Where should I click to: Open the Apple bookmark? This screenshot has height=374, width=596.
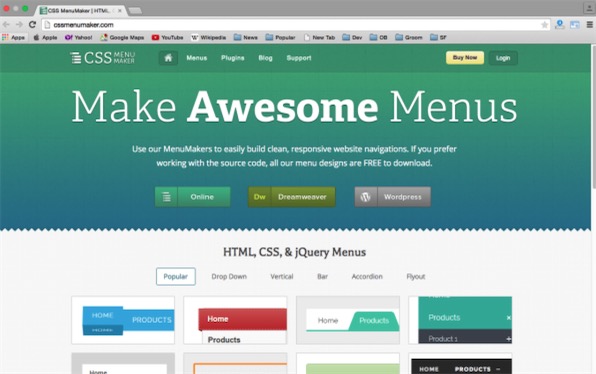click(45, 37)
